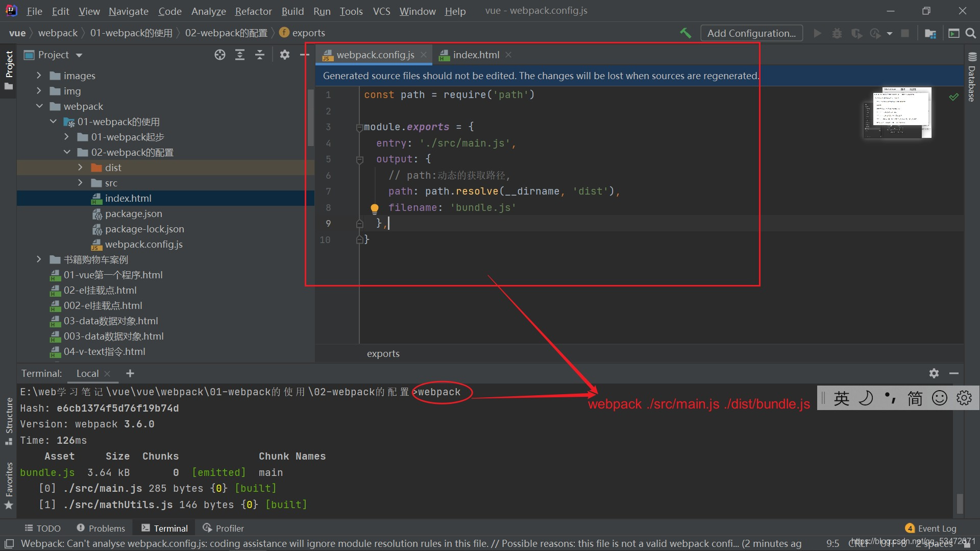Viewport: 980px width, 551px height.
Task: Click the lightbulb intention icon on line 8
Action: (374, 208)
